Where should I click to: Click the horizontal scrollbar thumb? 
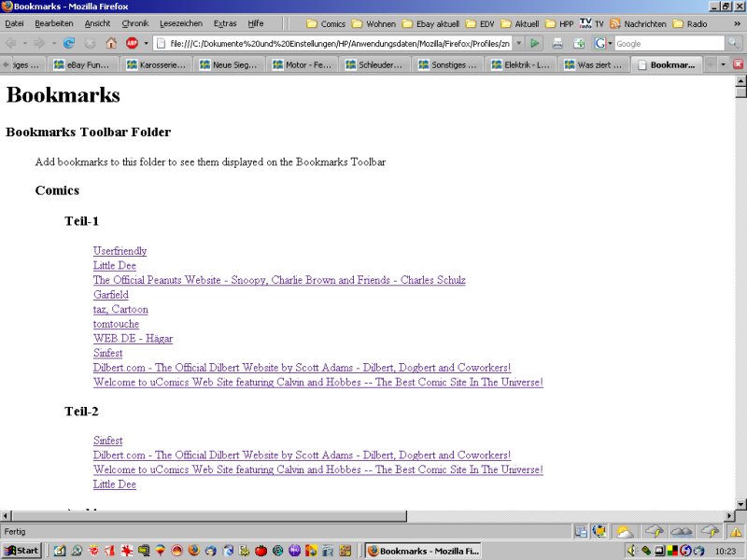[209, 516]
